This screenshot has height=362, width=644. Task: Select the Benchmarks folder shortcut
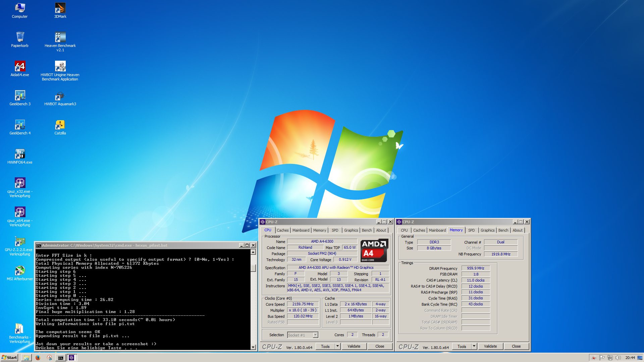pos(20,333)
